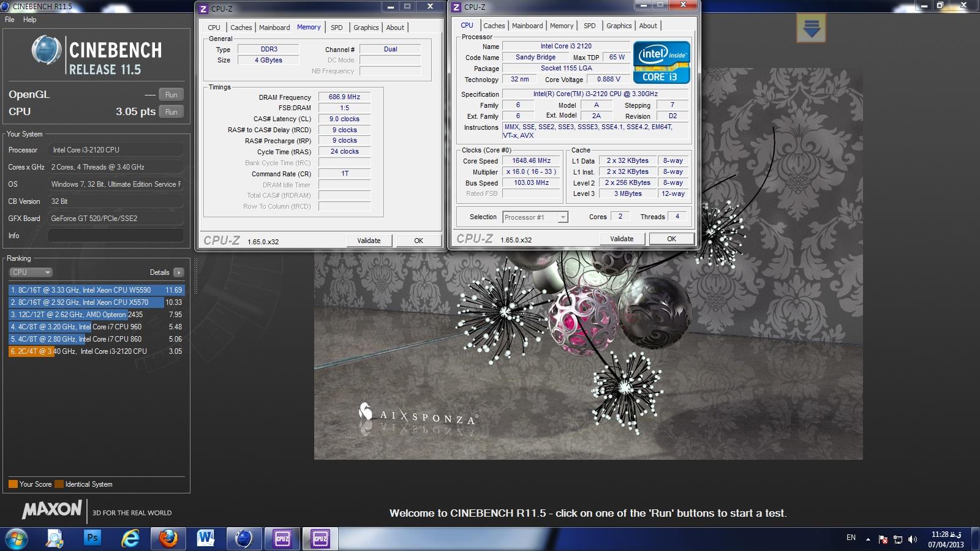Click OK in right CPU-Z CPU window
Screen dimensions: 980x551
coord(671,239)
